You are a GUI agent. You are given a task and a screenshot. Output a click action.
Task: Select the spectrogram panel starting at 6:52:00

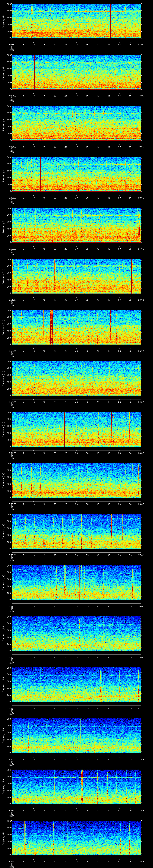click(x=76, y=327)
